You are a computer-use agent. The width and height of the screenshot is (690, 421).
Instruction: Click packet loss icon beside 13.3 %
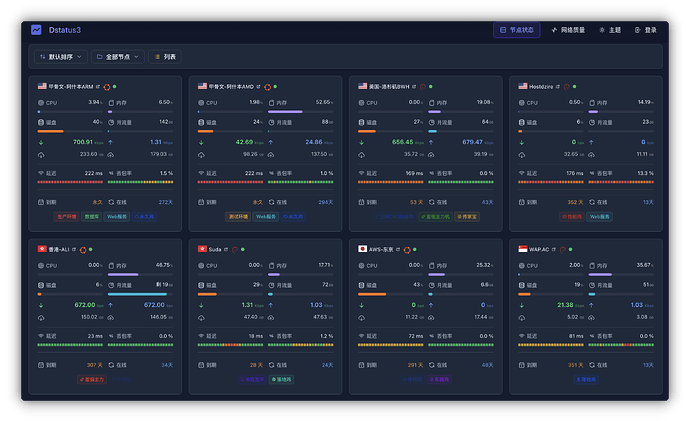591,173
